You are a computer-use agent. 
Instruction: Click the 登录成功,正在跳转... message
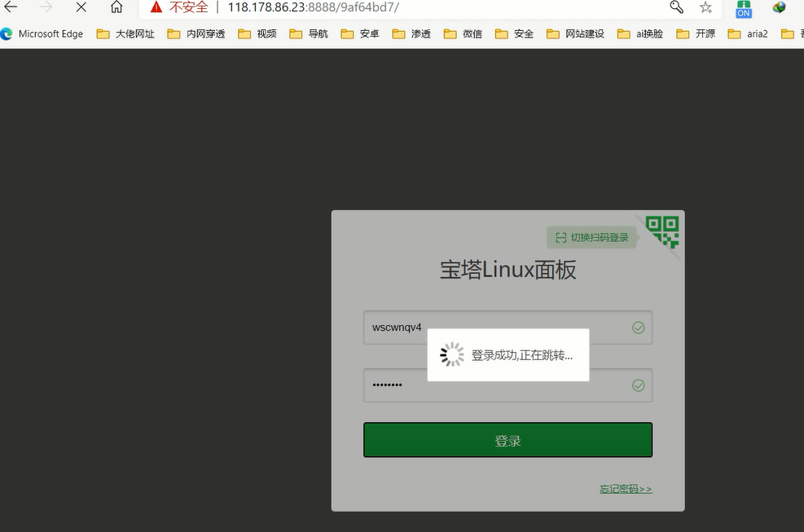click(522, 355)
